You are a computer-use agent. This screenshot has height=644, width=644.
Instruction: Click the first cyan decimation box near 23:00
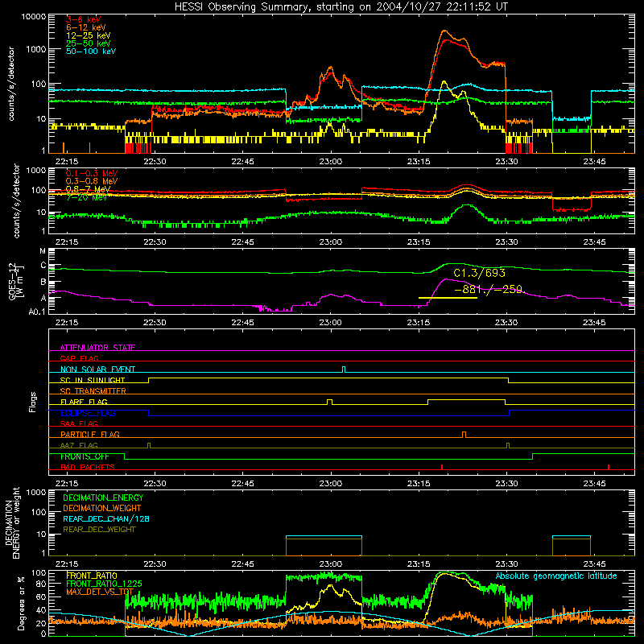click(x=324, y=536)
